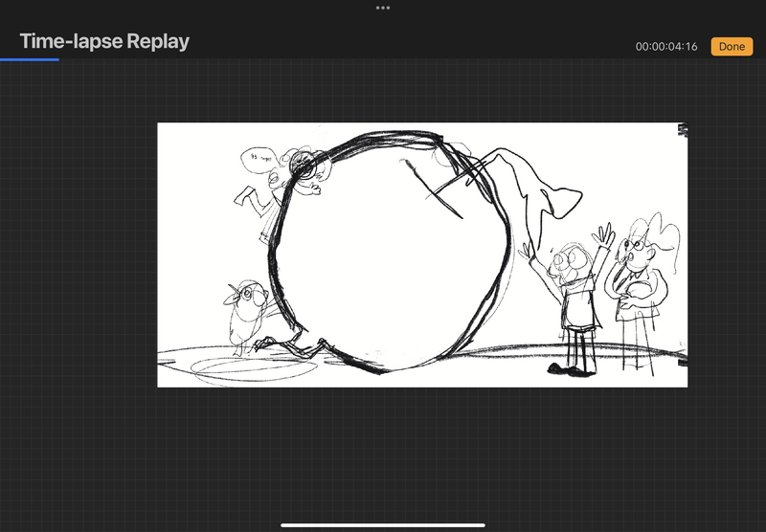Click the Time-lapse Replay title
This screenshot has height=532, width=766.
pyautogui.click(x=104, y=41)
